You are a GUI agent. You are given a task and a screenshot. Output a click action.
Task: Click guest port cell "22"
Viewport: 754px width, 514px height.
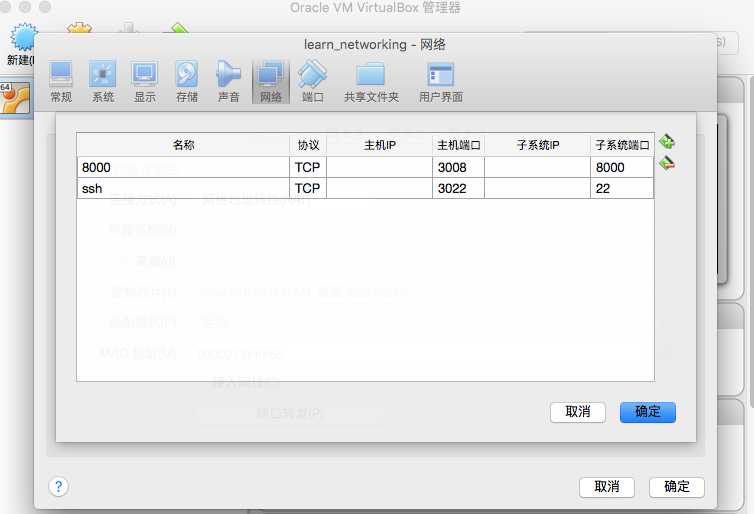tap(622, 188)
